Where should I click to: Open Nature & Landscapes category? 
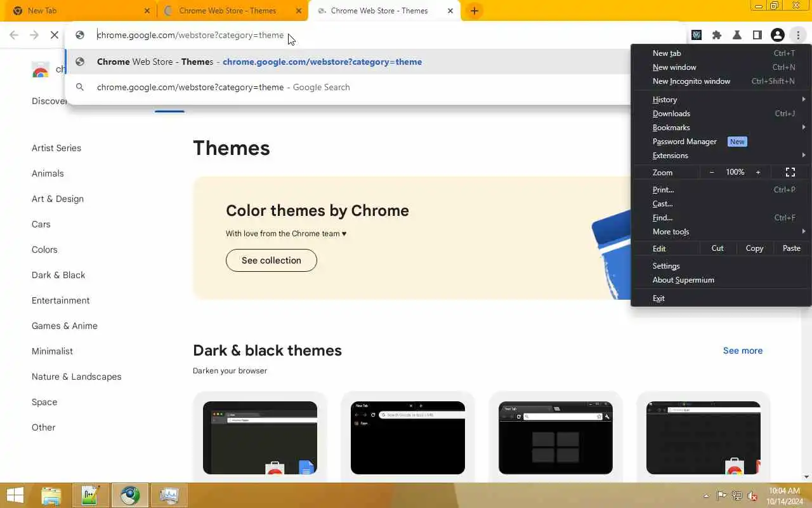coord(76,377)
